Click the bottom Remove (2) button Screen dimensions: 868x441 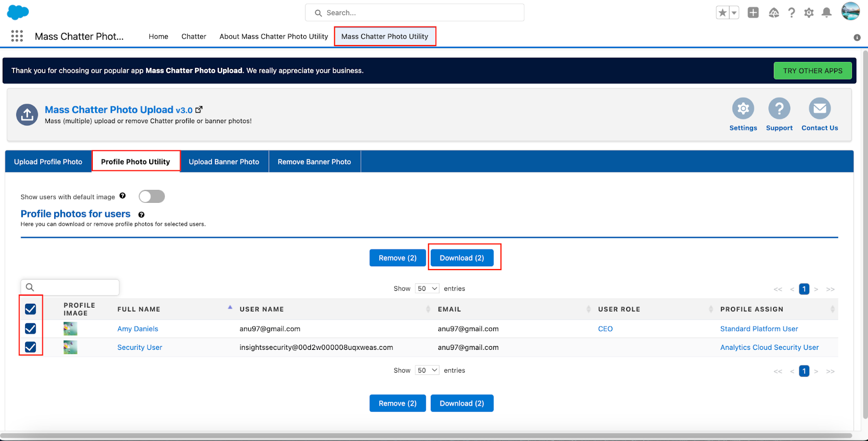click(398, 403)
